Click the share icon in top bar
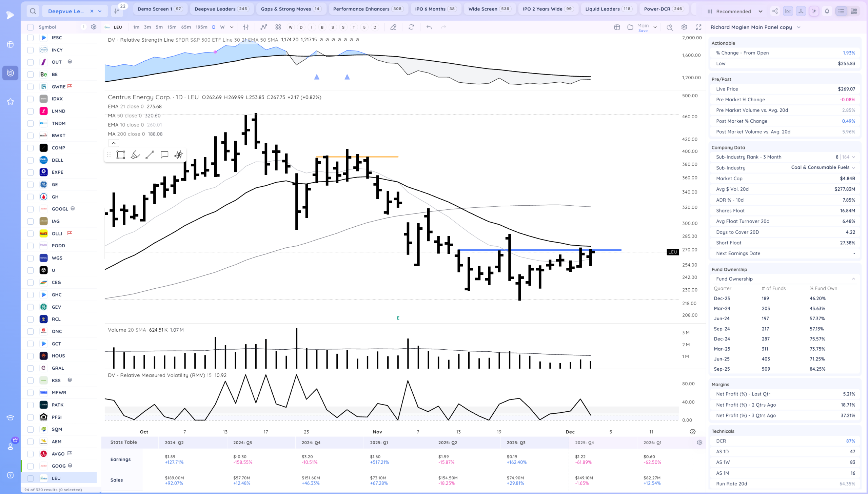The image size is (868, 494). 775,11
